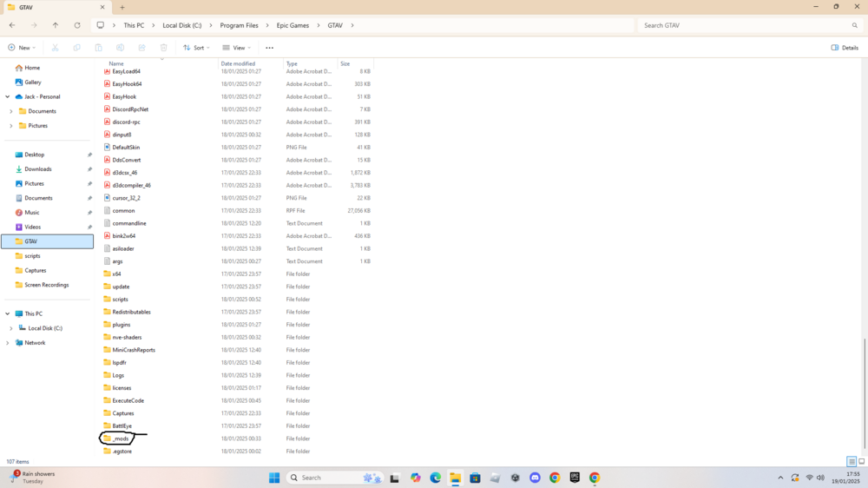Screen dimensions: 868x488
Task: Click the Forward navigation arrow
Action: (x=34, y=25)
